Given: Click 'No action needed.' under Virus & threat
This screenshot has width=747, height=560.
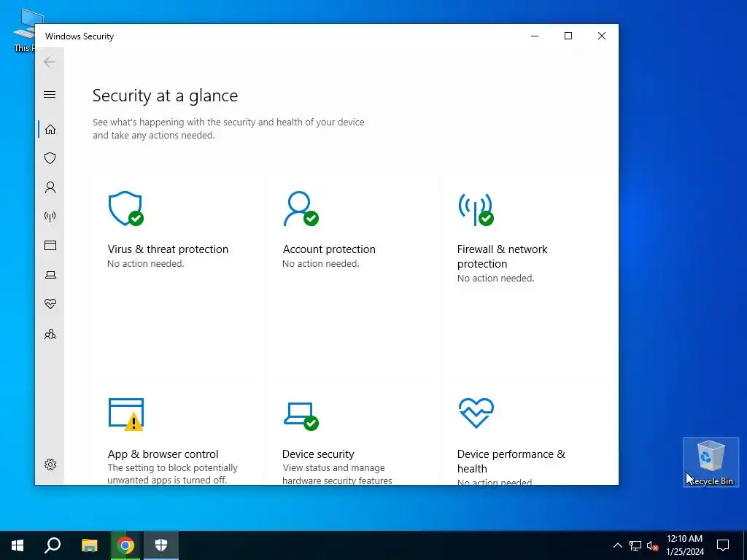Looking at the screenshot, I should click(145, 264).
